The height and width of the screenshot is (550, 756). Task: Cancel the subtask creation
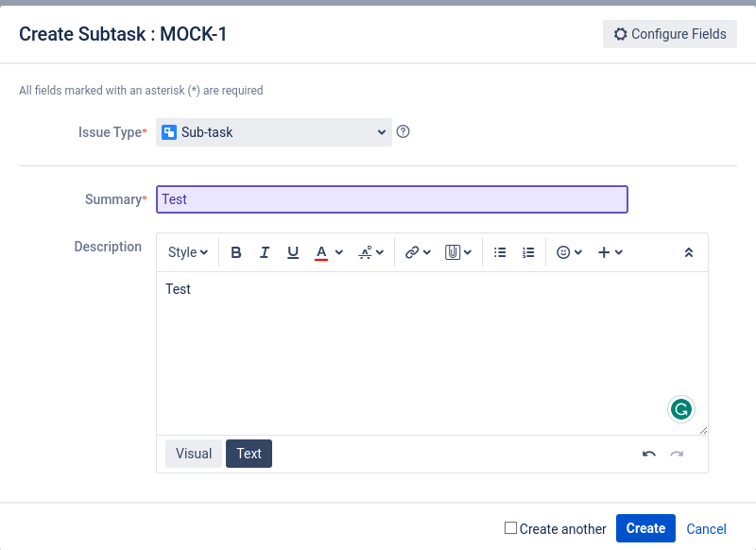pos(706,529)
